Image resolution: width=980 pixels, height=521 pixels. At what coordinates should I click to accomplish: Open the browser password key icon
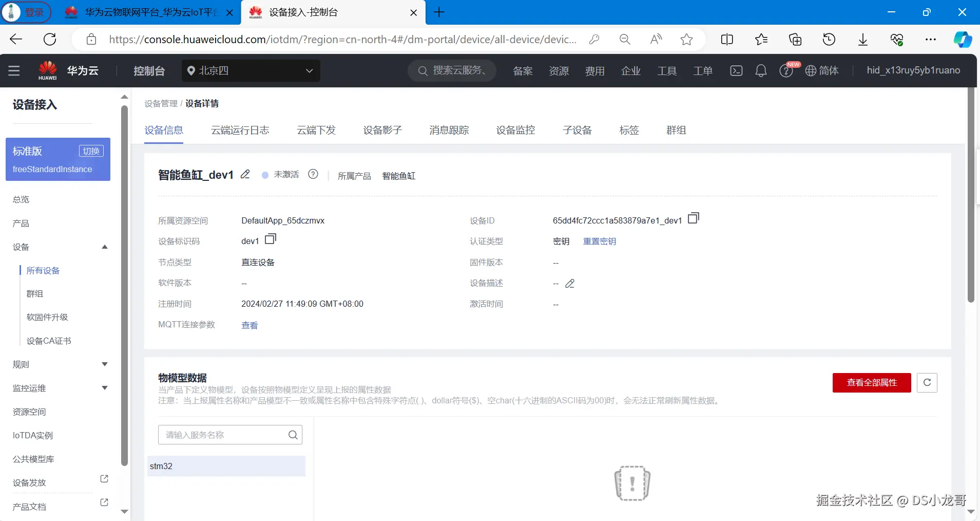594,40
